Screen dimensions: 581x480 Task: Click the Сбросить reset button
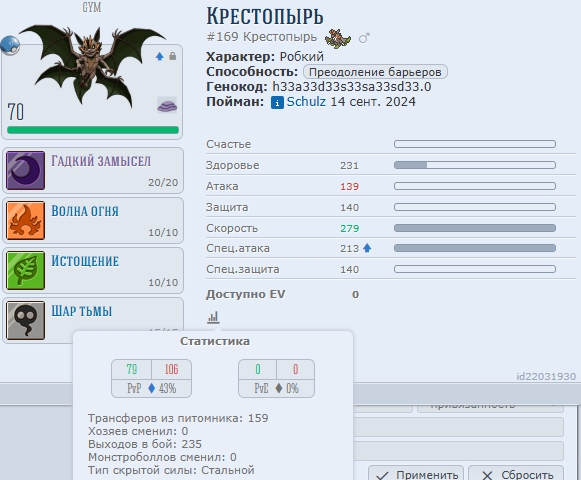point(516,474)
